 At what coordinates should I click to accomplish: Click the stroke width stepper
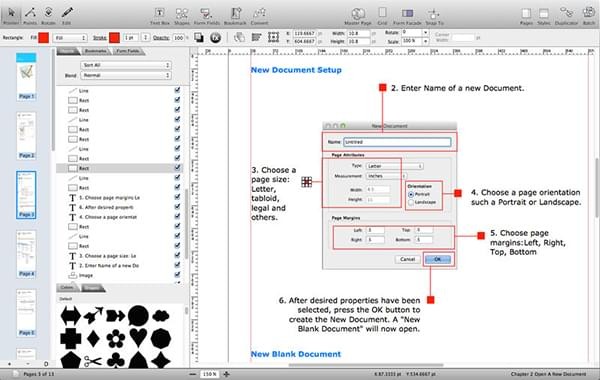point(145,38)
